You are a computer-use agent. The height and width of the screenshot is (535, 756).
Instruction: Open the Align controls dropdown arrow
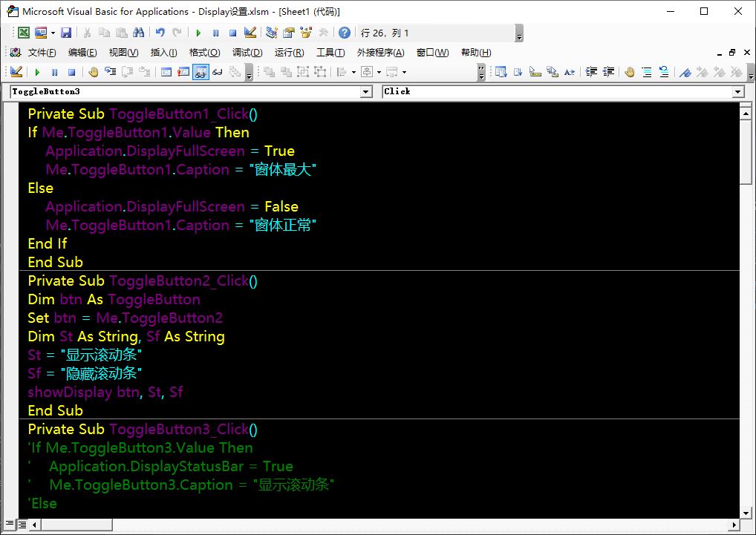[x=353, y=72]
